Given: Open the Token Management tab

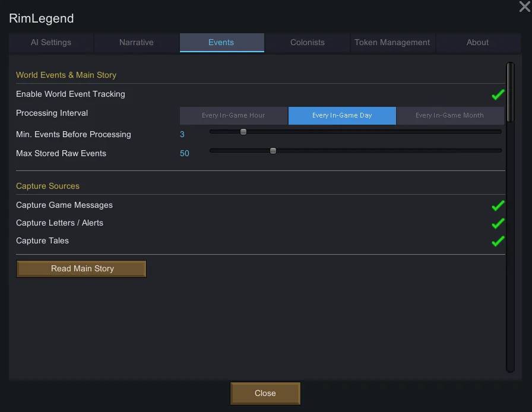Looking at the screenshot, I should 392,43.
